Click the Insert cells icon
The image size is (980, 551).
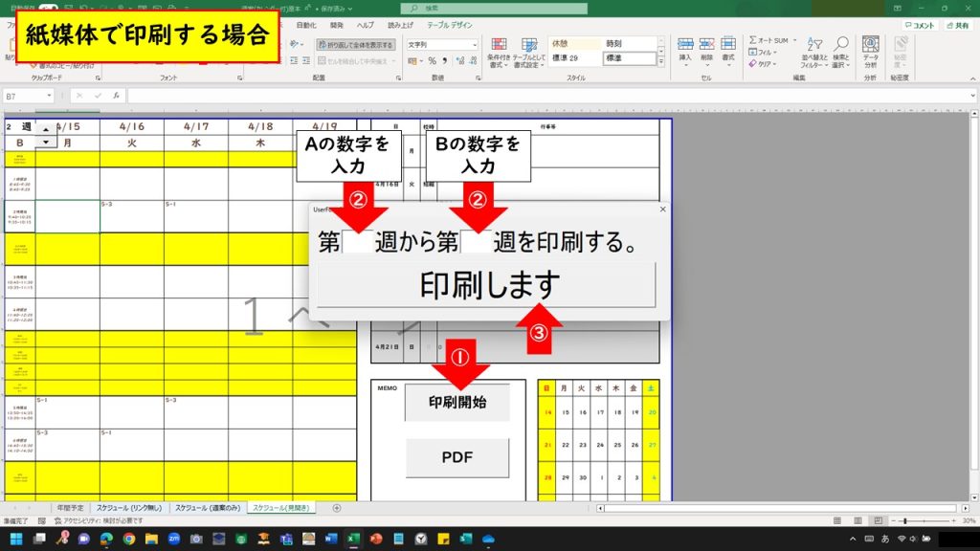click(684, 48)
